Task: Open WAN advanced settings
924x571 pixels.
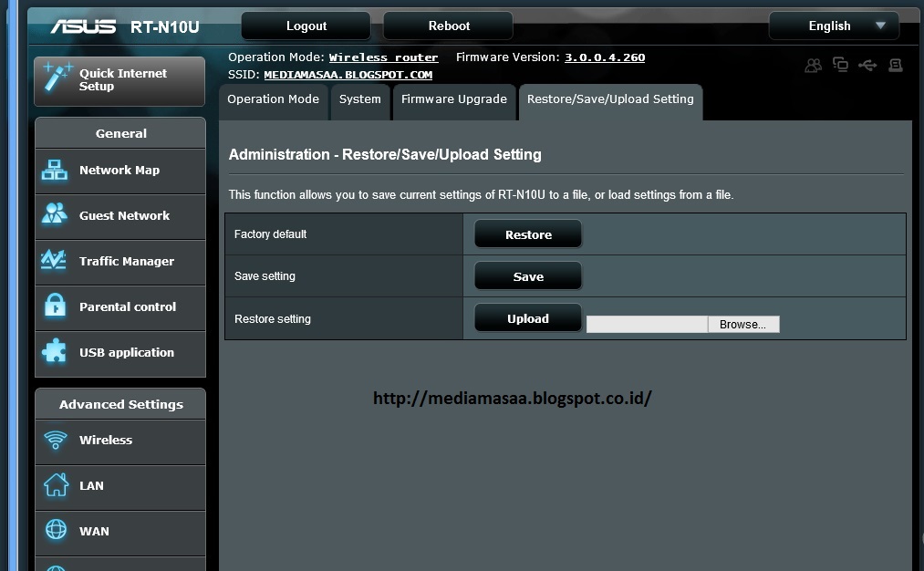Action: click(120, 532)
